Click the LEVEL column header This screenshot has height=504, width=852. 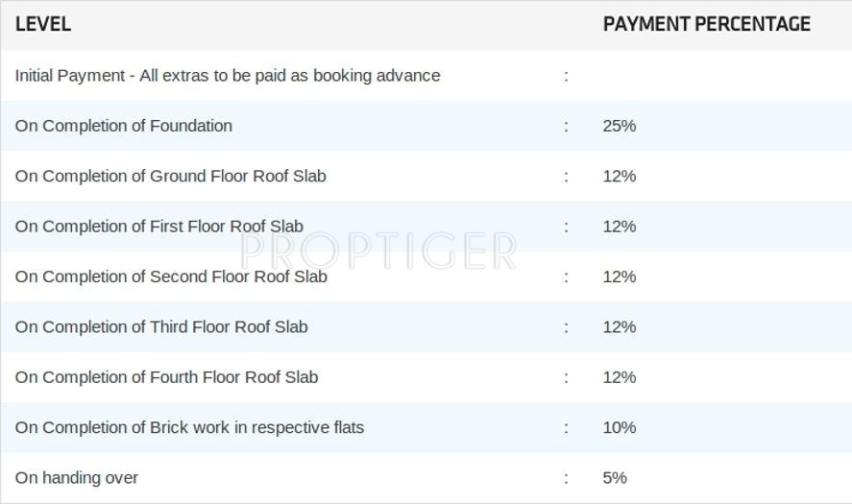[43, 25]
